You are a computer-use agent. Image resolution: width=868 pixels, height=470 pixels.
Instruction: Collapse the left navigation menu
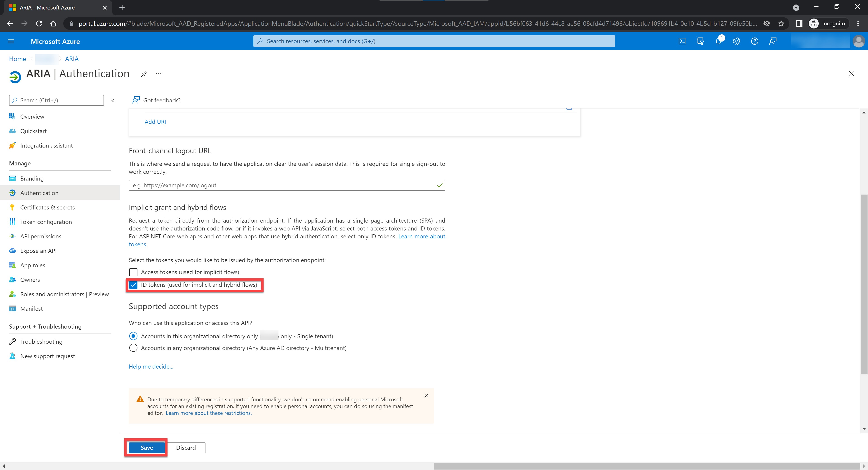pos(113,100)
